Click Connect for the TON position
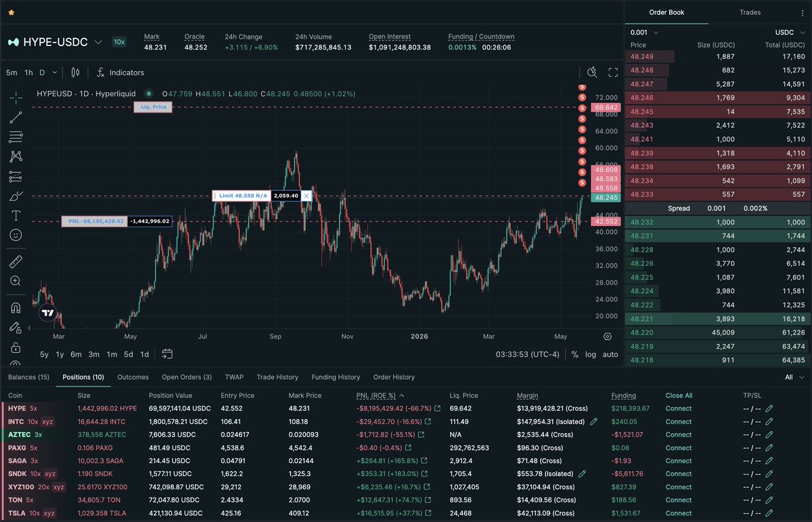Image resolution: width=812 pixels, height=522 pixels. 679,500
